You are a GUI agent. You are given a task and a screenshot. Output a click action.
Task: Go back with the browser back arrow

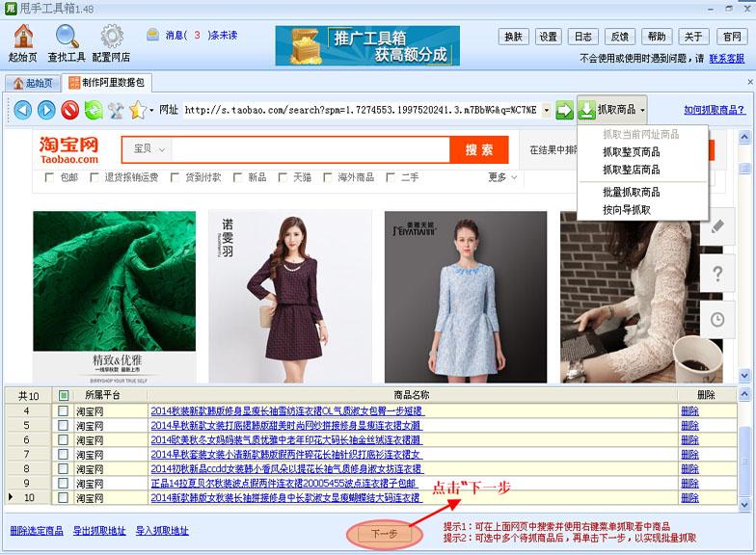point(22,110)
